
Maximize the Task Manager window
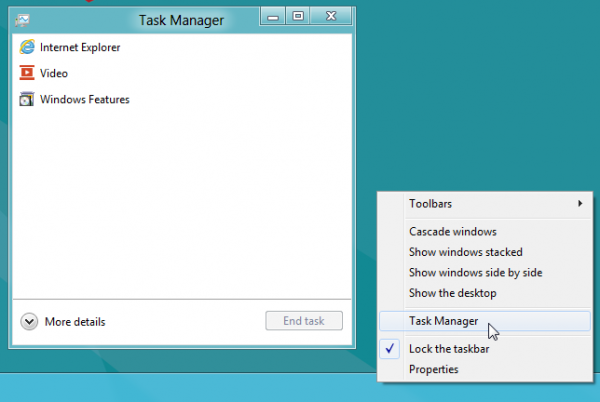298,16
